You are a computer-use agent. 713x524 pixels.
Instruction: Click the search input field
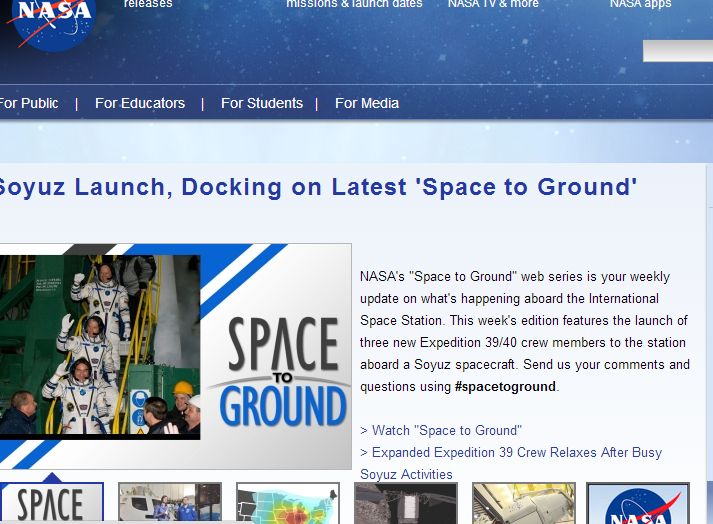(x=678, y=51)
